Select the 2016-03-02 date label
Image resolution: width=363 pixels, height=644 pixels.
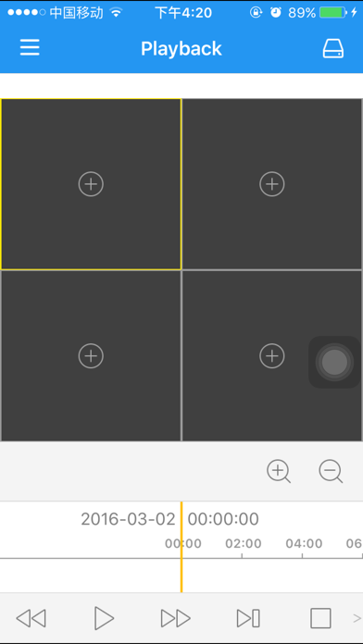(x=128, y=519)
